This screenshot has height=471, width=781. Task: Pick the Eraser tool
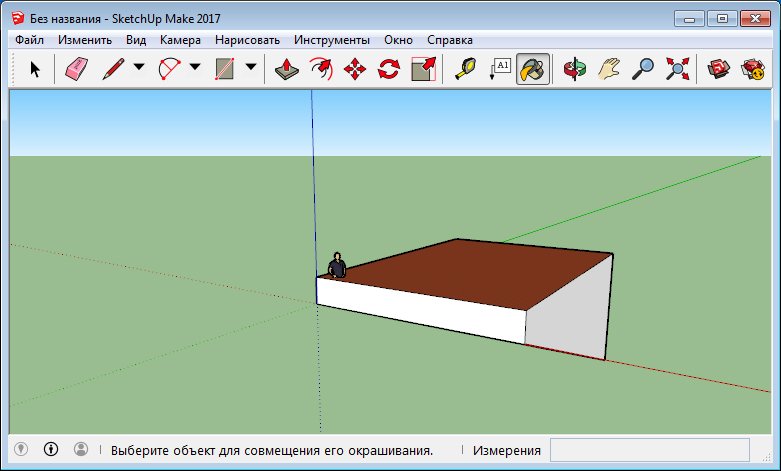pos(77,68)
